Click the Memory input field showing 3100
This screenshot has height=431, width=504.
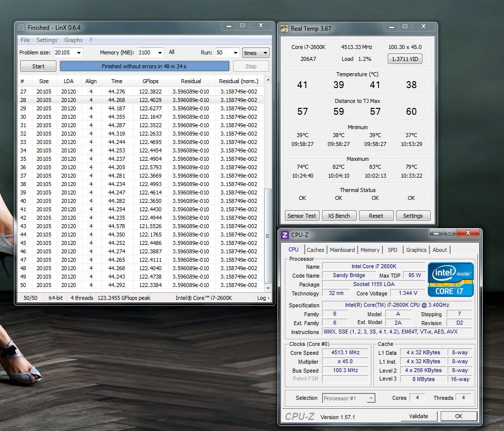146,53
